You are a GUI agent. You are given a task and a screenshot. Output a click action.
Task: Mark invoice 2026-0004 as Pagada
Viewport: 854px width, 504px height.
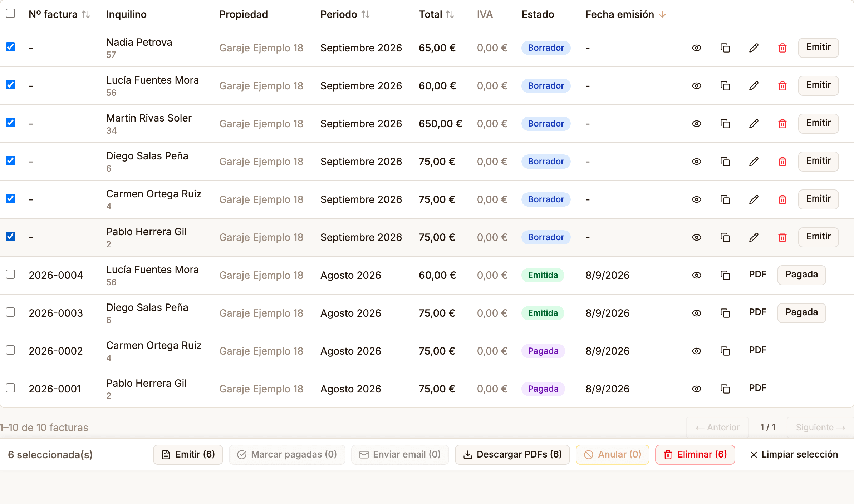coord(801,275)
